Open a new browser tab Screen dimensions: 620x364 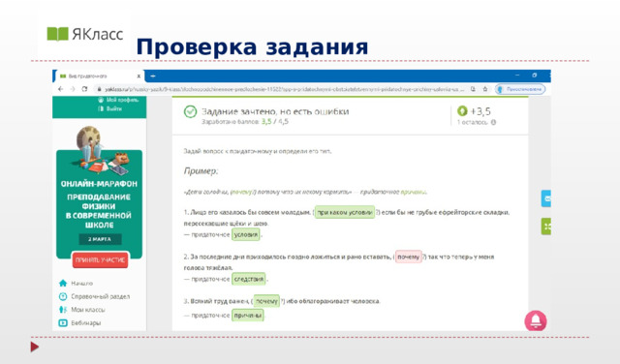(153, 76)
